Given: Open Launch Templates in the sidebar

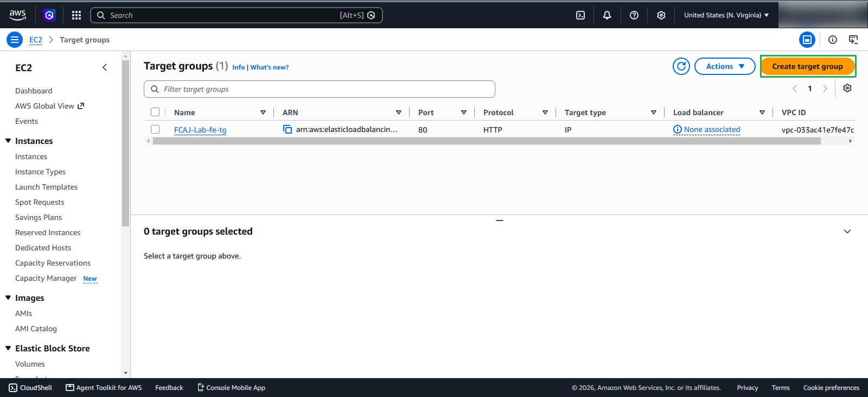Looking at the screenshot, I should click(x=46, y=187).
